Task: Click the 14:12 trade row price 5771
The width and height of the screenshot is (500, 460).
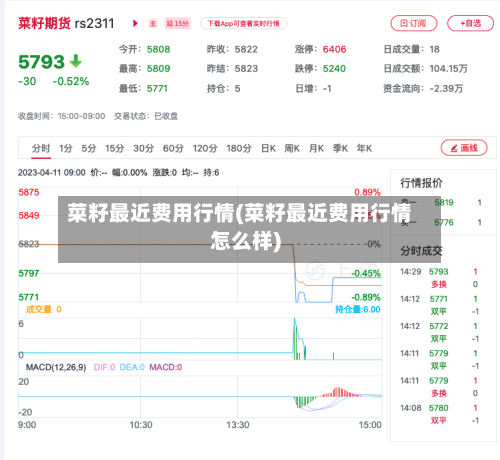Action: point(439,299)
